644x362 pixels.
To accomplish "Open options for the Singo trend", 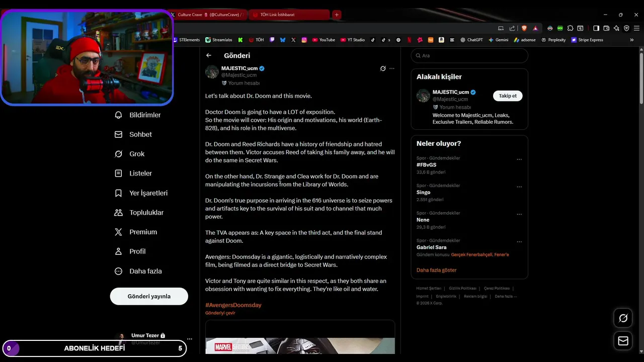I will coord(519,187).
